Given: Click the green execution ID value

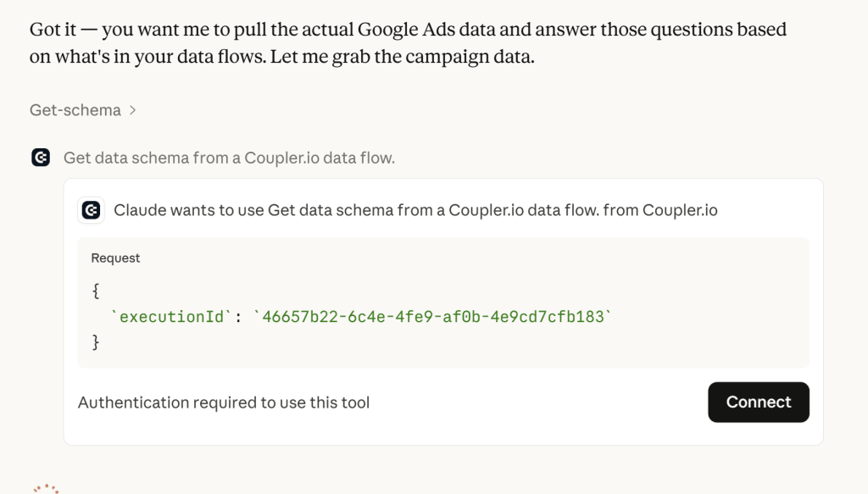Looking at the screenshot, I should point(432,317).
